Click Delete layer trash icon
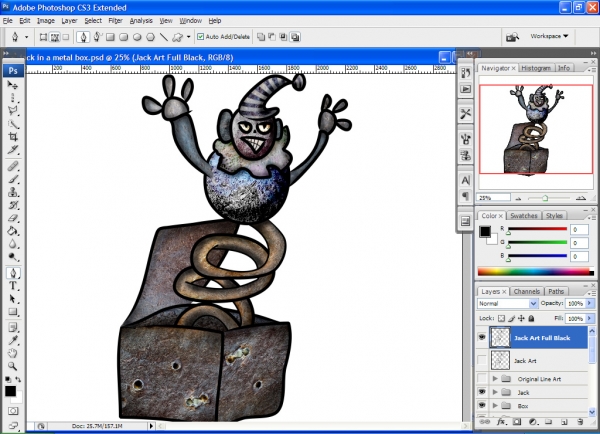This screenshot has height=434, width=600. coord(580,422)
